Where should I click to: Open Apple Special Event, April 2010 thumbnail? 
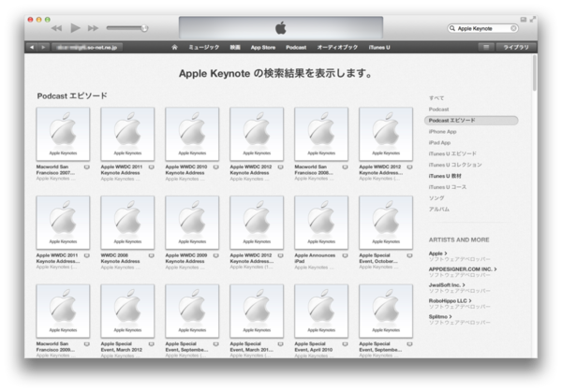(321, 312)
